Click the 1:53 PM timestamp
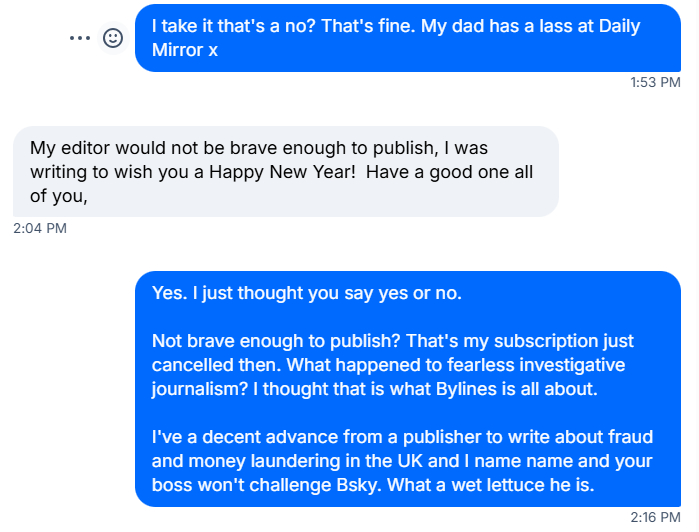This screenshot has width=699, height=532. [x=655, y=82]
